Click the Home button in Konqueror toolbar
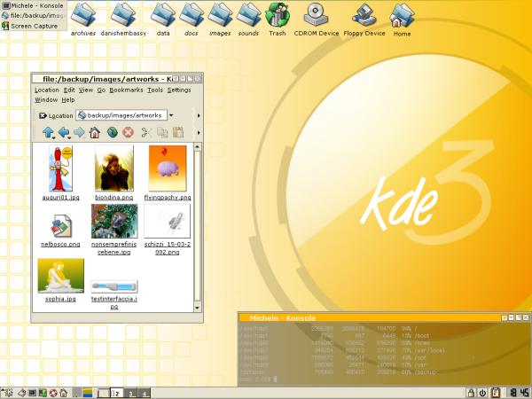532x399 pixels. (95, 132)
